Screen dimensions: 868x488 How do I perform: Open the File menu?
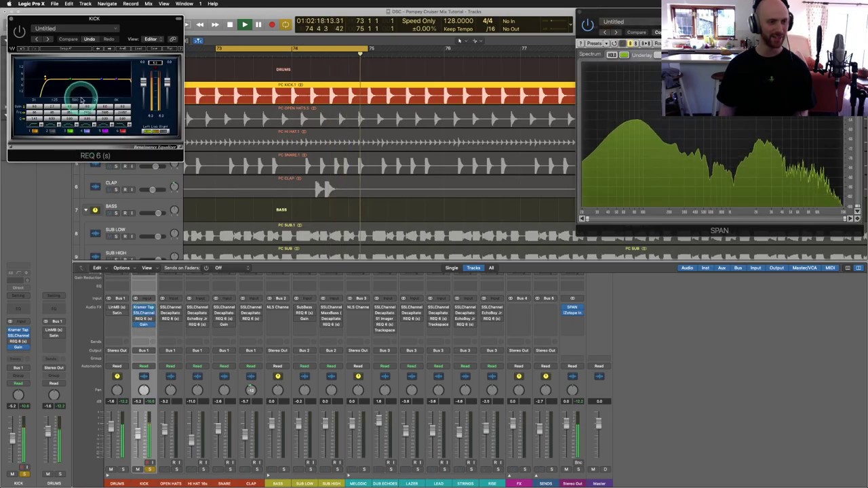pos(54,3)
